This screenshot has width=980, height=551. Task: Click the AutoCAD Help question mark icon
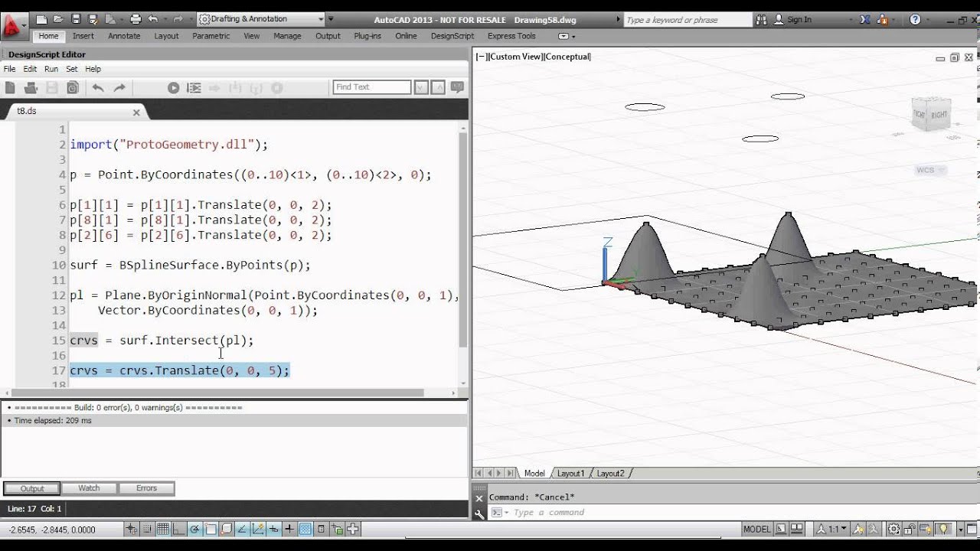915,19
